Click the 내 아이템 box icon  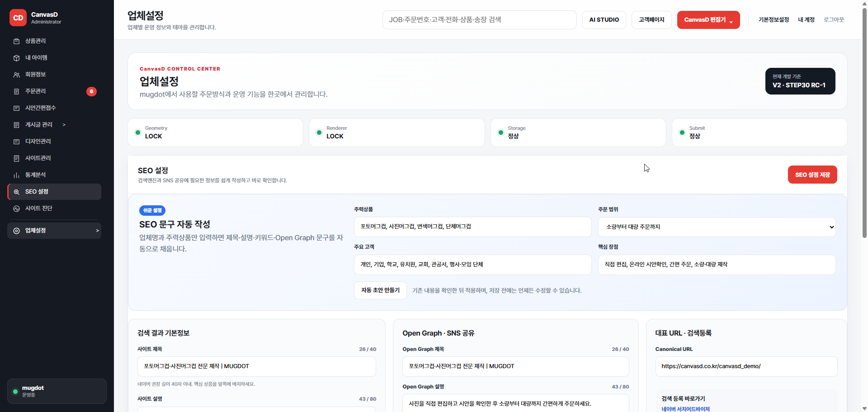(x=17, y=58)
